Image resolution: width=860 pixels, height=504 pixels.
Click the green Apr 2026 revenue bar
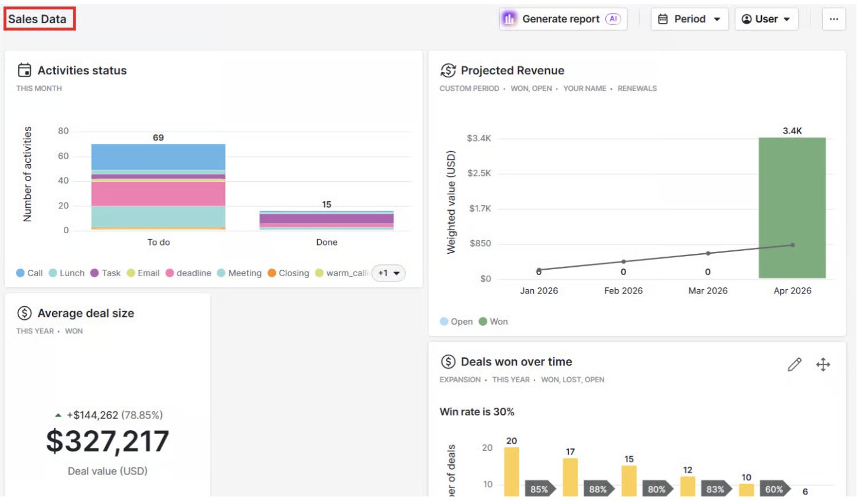(792, 208)
